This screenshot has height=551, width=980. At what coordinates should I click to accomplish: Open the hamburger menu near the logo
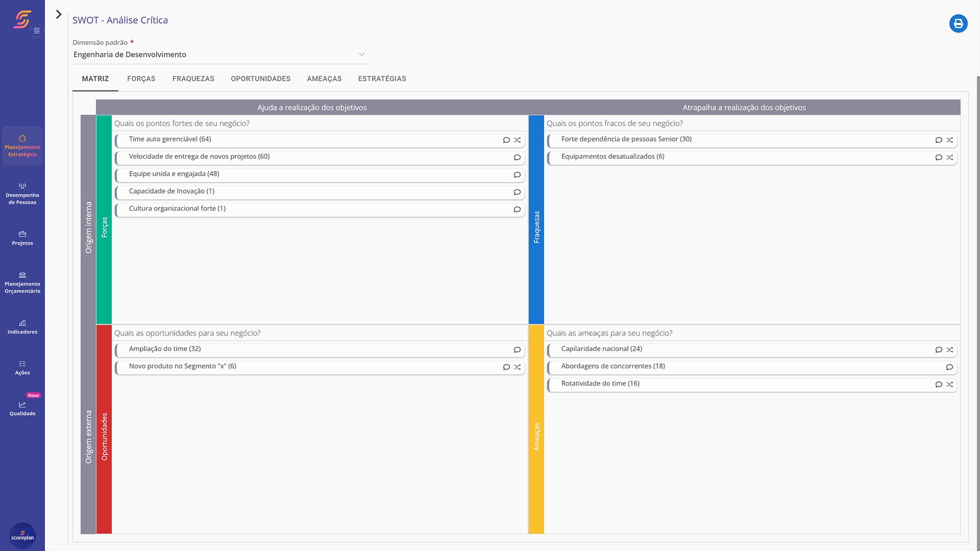click(x=36, y=30)
